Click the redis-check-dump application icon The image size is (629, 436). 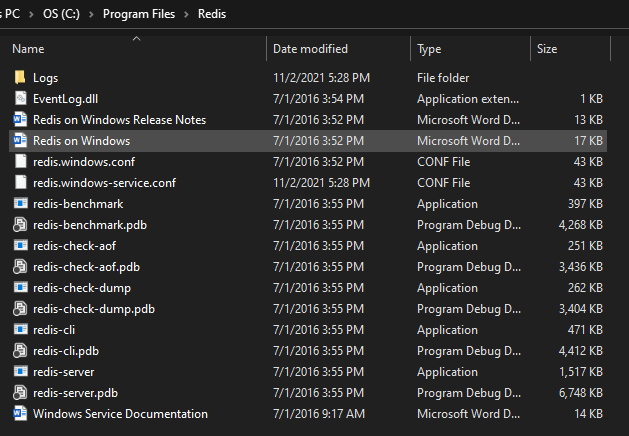tap(20, 288)
